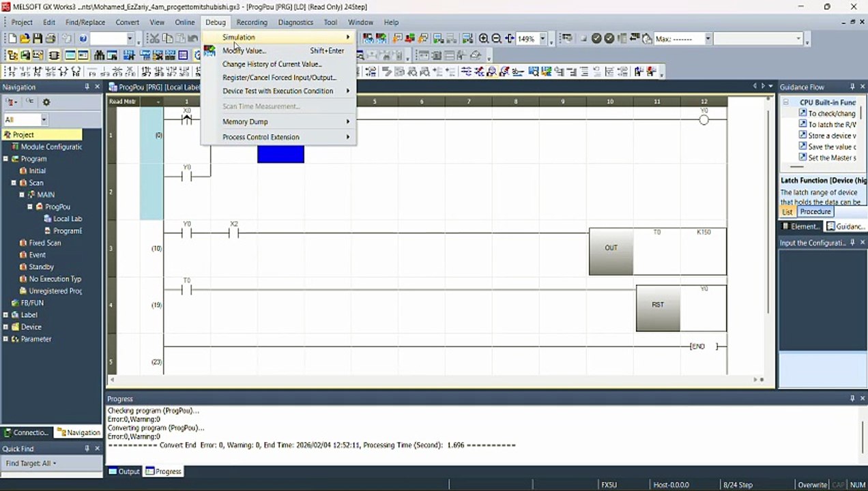Image resolution: width=868 pixels, height=491 pixels.
Task: Select Module Configuration tree item
Action: click(46, 147)
